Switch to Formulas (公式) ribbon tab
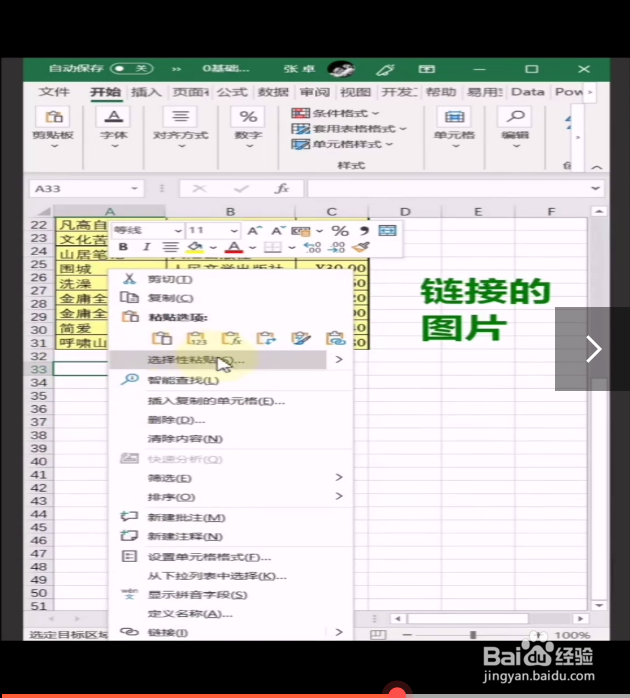630x698 pixels. [232, 92]
